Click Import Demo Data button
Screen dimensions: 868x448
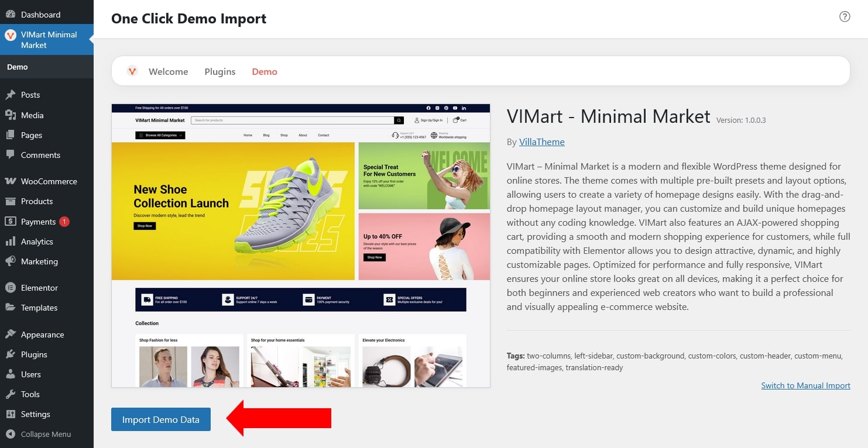pos(161,419)
